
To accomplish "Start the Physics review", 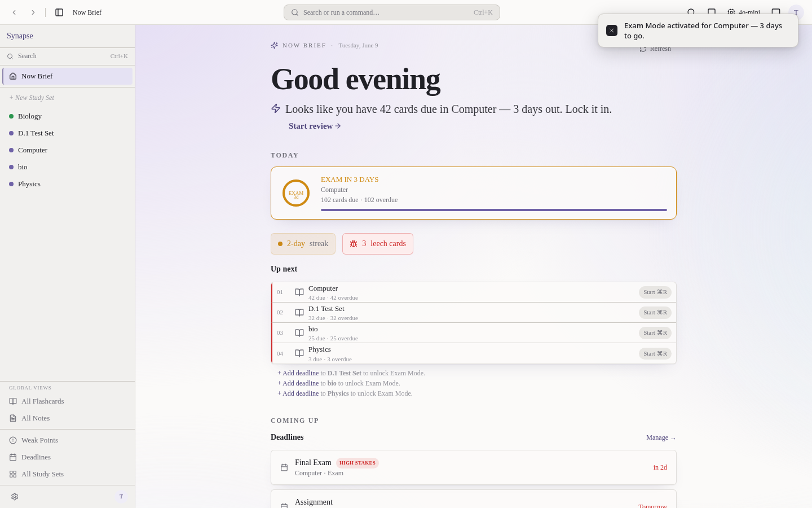I will tap(655, 354).
